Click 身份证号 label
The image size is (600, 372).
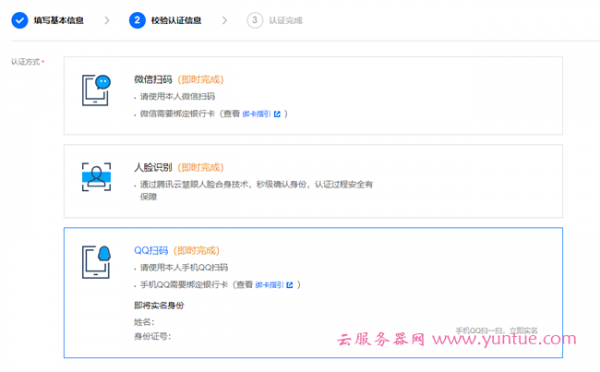[x=152, y=337]
